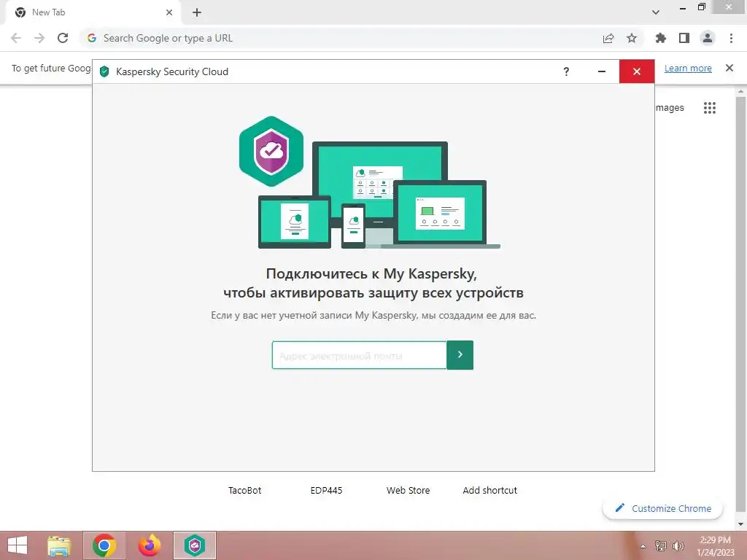Image resolution: width=747 pixels, height=560 pixels.
Task: Click the Kaspersky email address input field
Action: 359,355
